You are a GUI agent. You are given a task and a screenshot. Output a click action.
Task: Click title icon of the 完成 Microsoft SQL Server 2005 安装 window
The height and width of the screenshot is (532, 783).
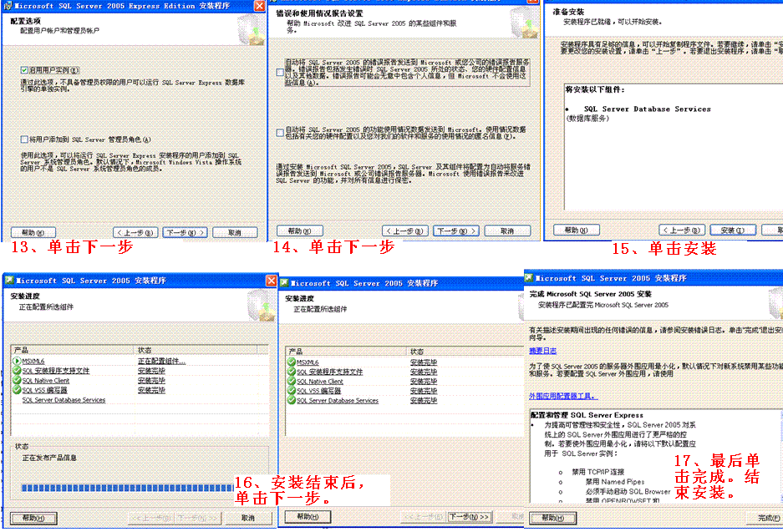click(x=529, y=278)
